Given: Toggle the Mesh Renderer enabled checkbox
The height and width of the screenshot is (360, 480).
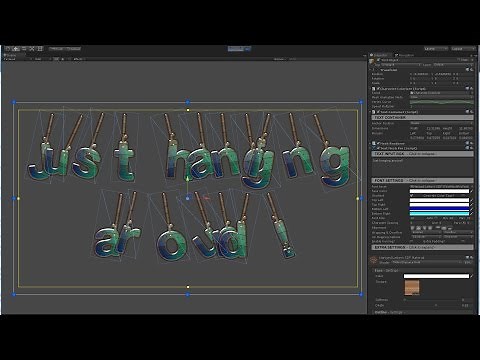Looking at the screenshot, I should click(378, 143).
